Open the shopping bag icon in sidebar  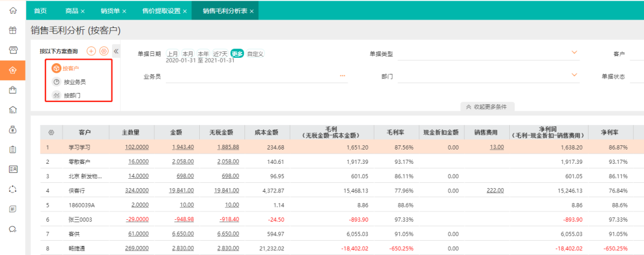[13, 89]
